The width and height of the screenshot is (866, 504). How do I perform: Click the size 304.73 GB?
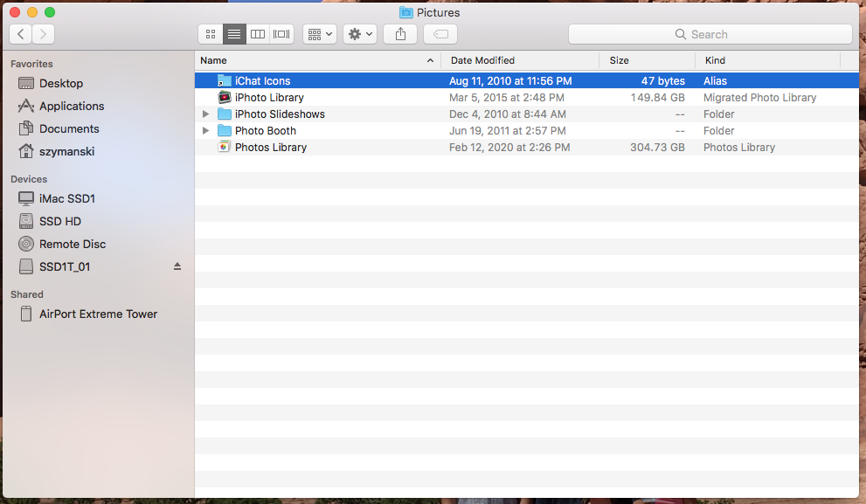pyautogui.click(x=657, y=147)
